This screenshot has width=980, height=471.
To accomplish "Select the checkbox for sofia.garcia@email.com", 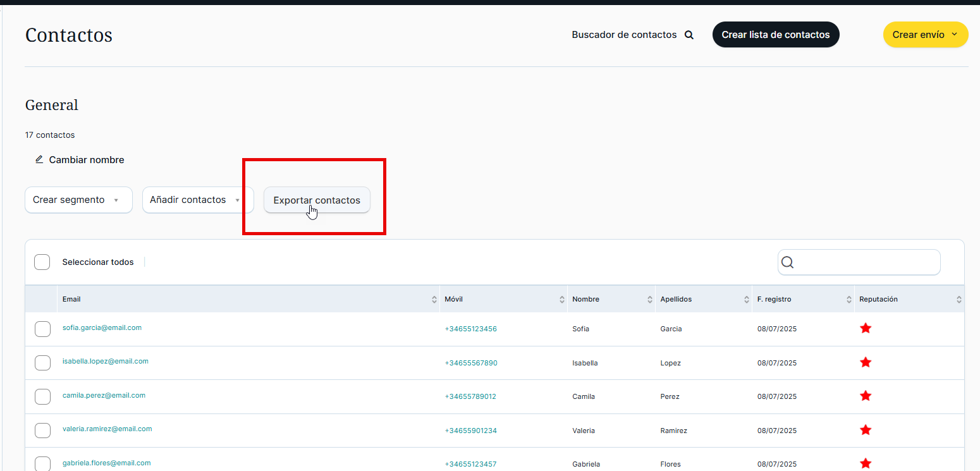I will click(42, 329).
